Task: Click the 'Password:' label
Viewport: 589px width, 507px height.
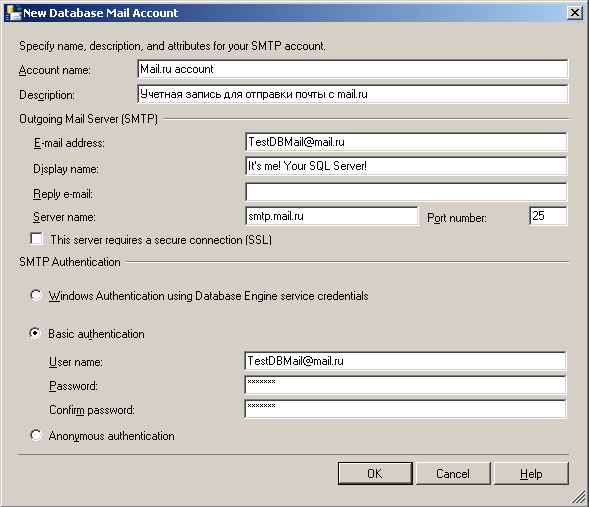Action: pos(73,386)
